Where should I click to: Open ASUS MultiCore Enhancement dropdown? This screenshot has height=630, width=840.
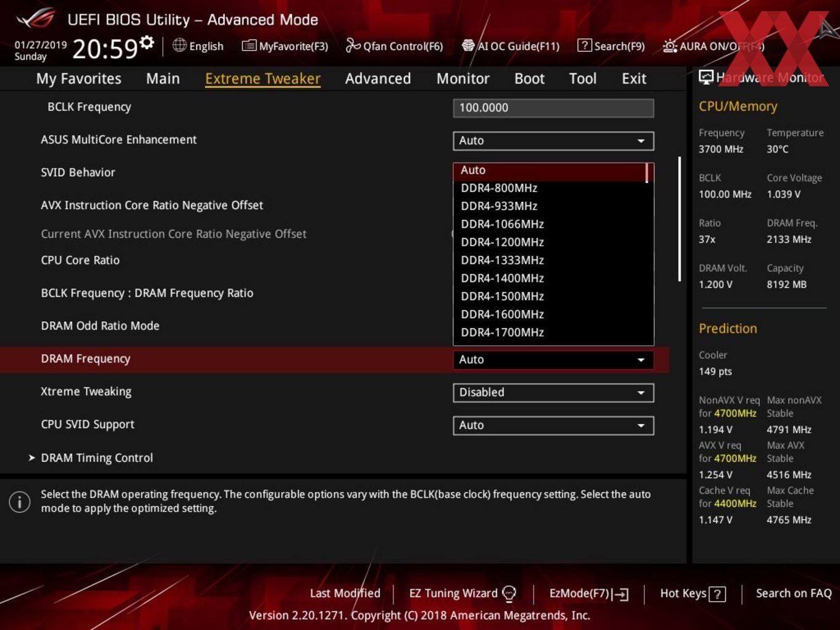click(553, 141)
